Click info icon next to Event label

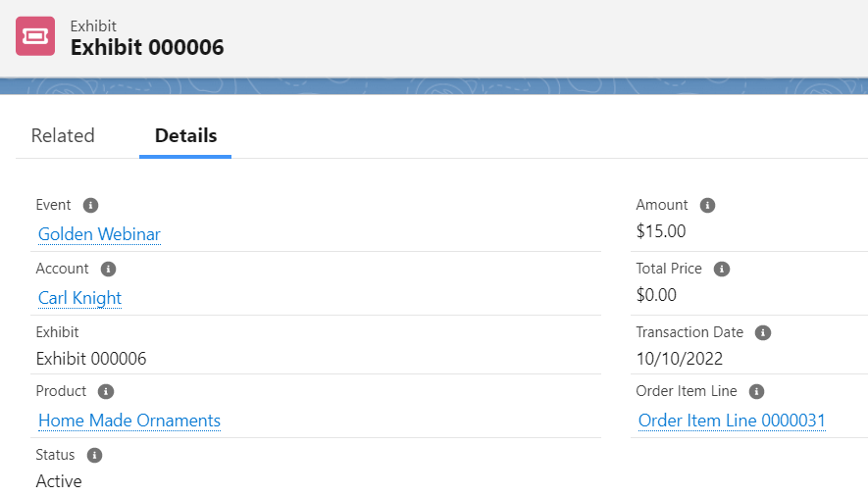click(90, 205)
